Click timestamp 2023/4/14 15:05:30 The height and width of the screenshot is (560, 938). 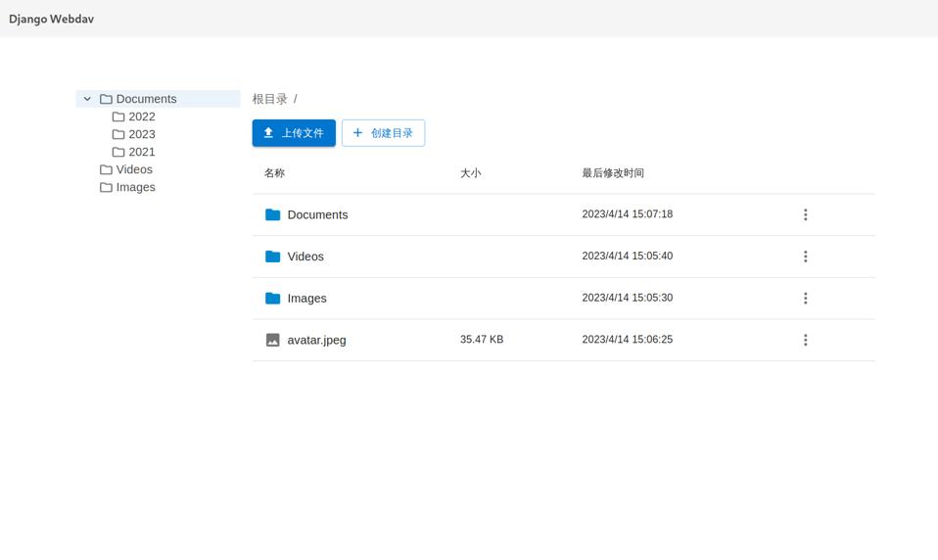(628, 298)
